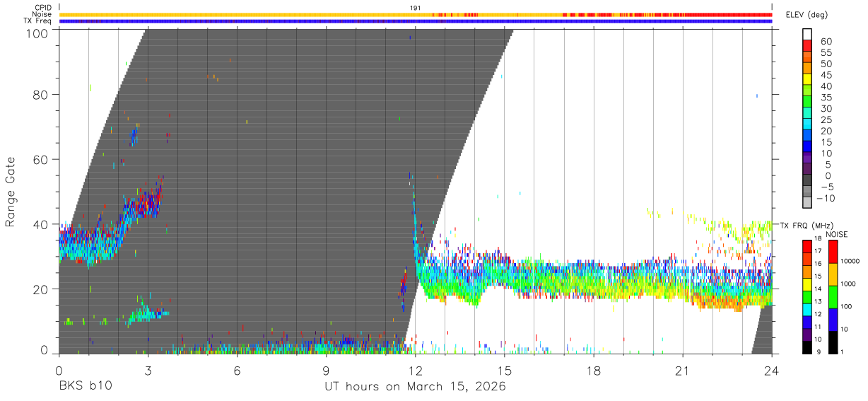The height and width of the screenshot is (401, 868).
Task: Click the 'Range Gate' y-axis label
Action: coord(11,192)
